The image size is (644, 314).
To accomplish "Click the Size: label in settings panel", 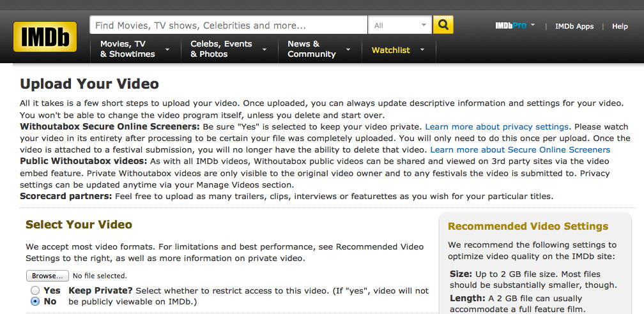I will [x=462, y=274].
